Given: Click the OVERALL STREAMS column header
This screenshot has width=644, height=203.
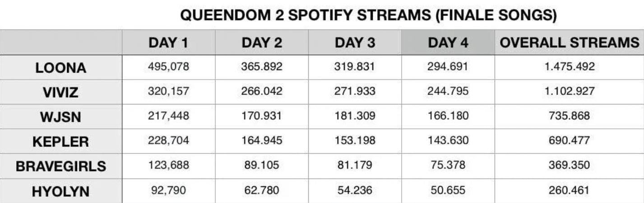Looking at the screenshot, I should click(569, 43).
